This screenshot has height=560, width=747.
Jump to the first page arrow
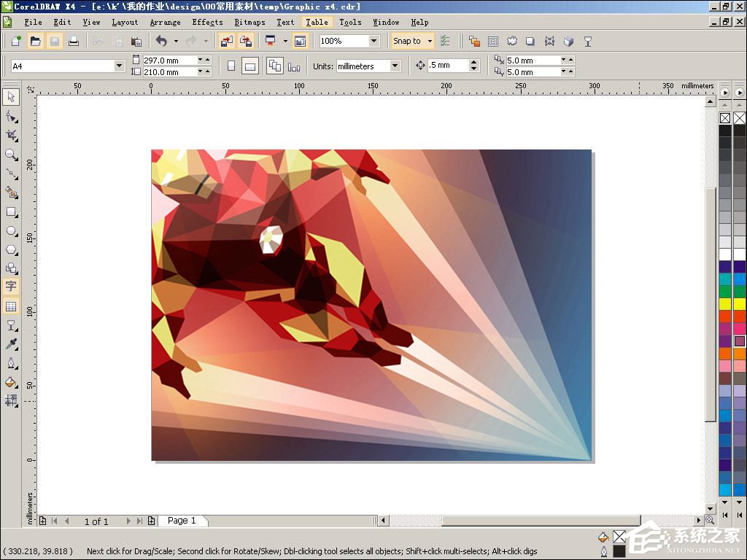[55, 521]
